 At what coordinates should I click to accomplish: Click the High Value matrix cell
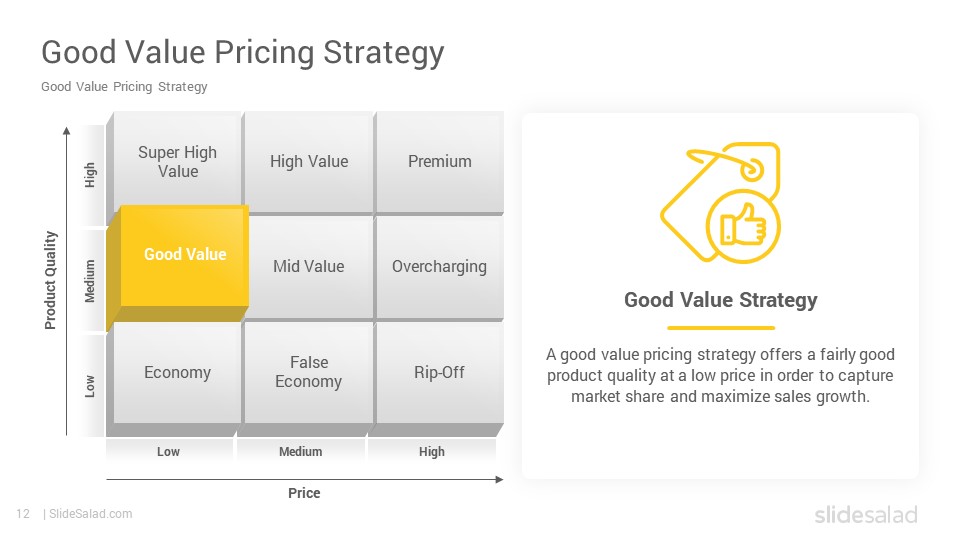[x=309, y=162]
